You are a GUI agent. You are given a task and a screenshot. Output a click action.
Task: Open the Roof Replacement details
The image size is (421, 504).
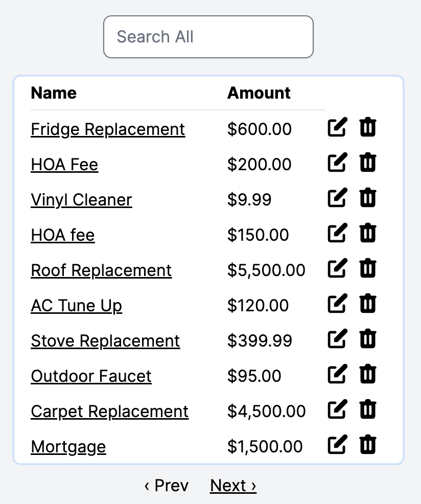(101, 270)
